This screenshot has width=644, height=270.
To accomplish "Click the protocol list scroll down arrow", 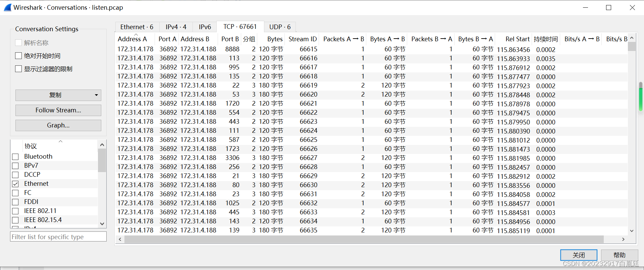I will pyautogui.click(x=102, y=224).
